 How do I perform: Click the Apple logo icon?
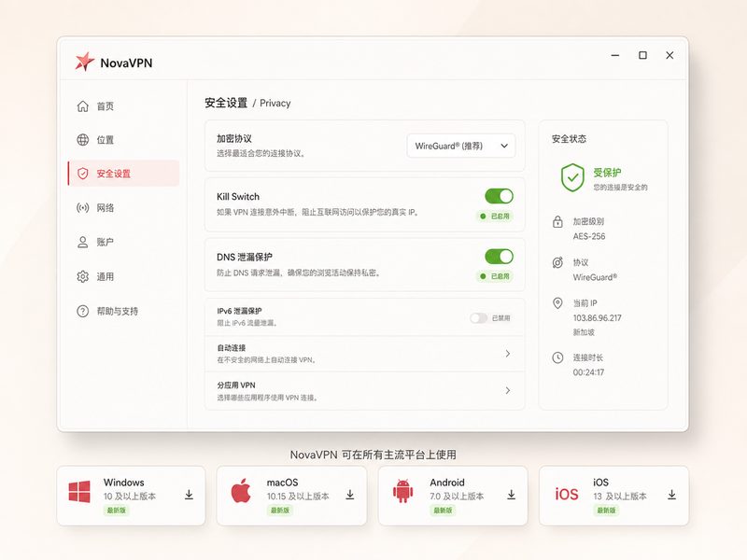coord(241,491)
